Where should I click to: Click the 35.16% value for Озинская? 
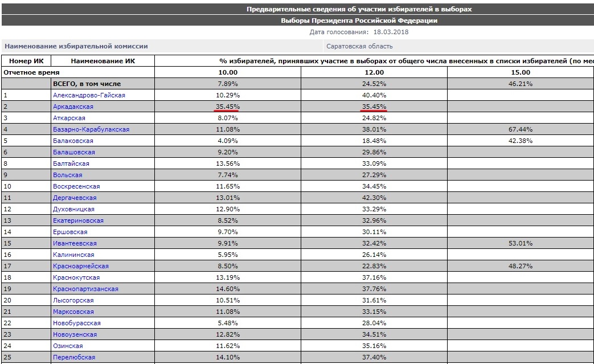click(374, 345)
